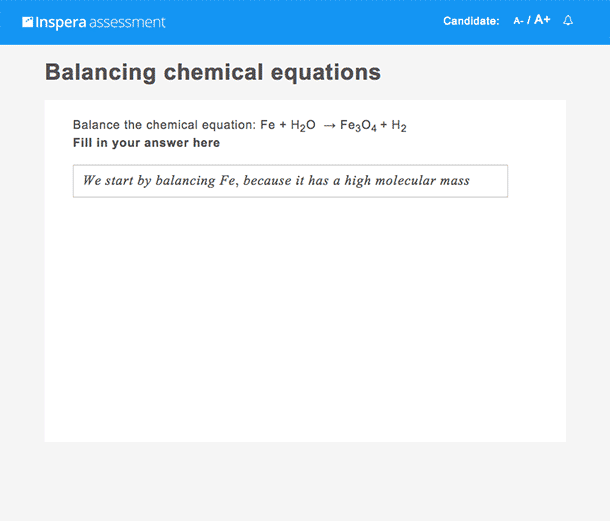Click the 'Balance the chemical equation' prompt text
610x521 pixels.
click(x=164, y=125)
